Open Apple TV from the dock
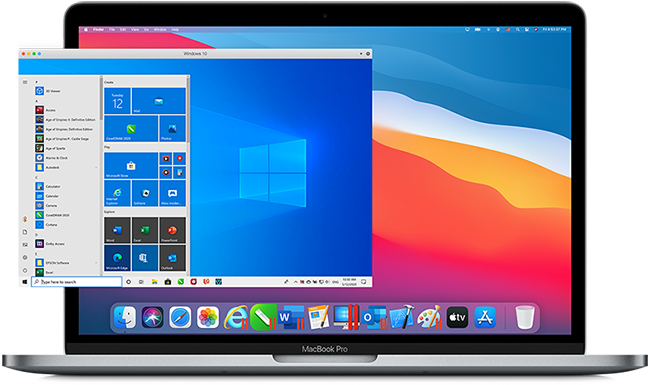The image size is (650, 385). 457,317
